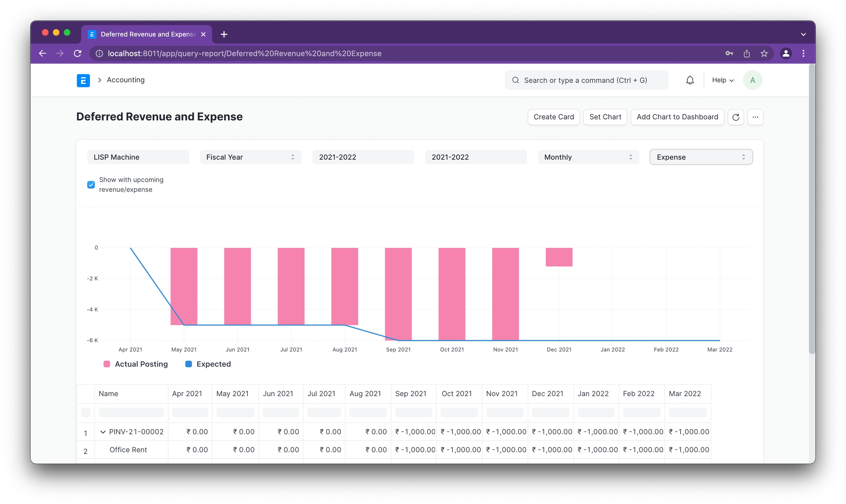Click the search or command input
The height and width of the screenshot is (504, 846).
point(586,80)
